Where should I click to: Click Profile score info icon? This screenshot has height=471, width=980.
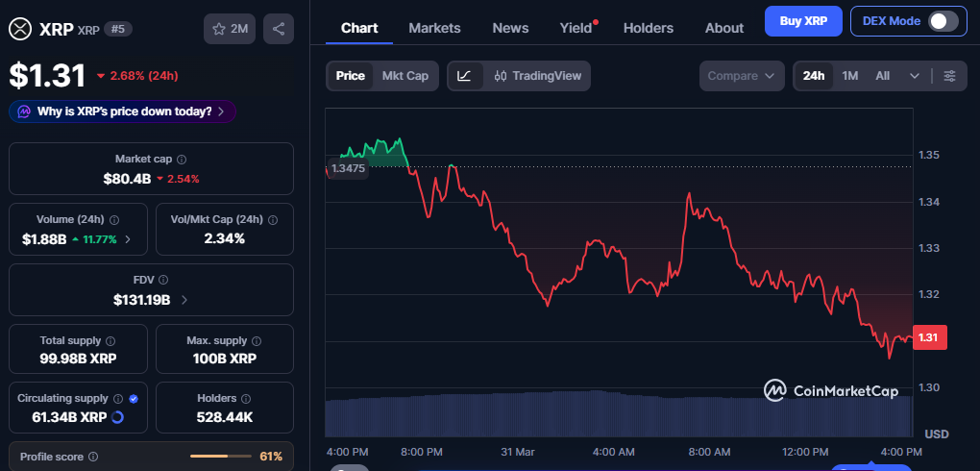[x=93, y=457]
